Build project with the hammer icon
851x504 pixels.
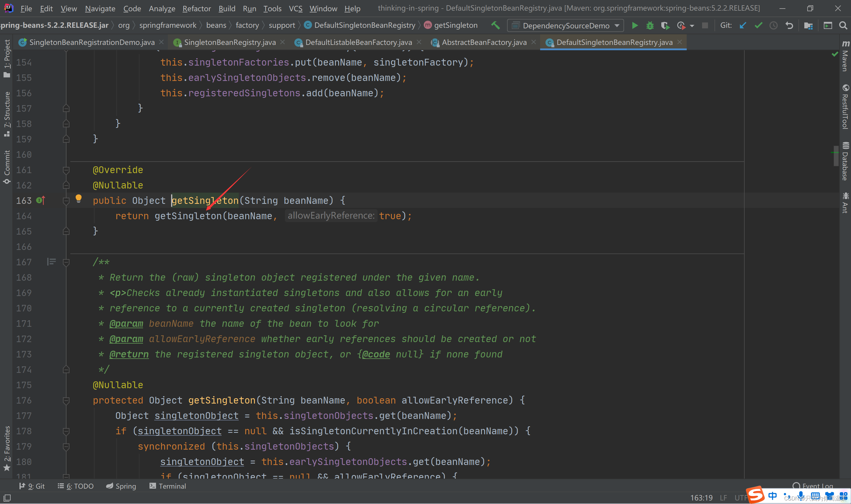pos(496,25)
